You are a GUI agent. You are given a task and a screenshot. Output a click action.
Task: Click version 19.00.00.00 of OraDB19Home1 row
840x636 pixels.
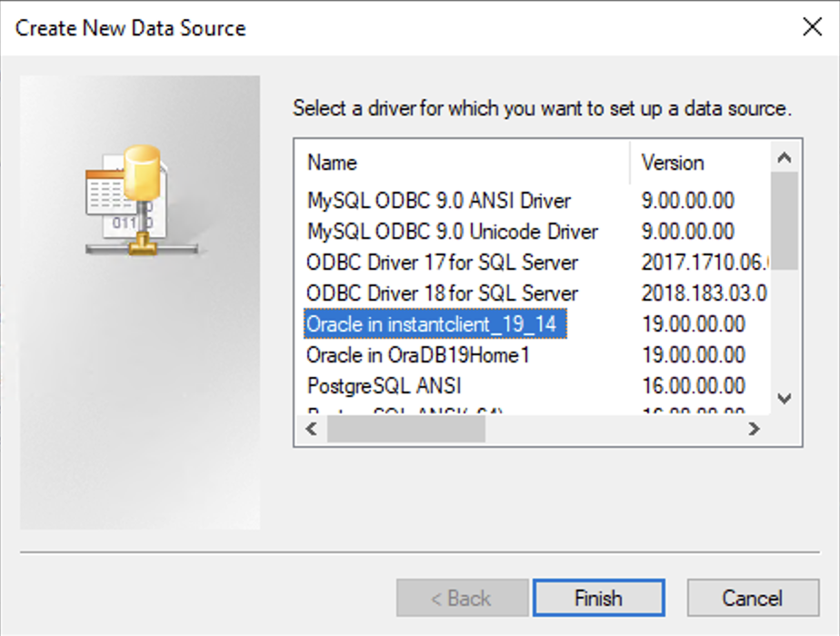(x=694, y=355)
